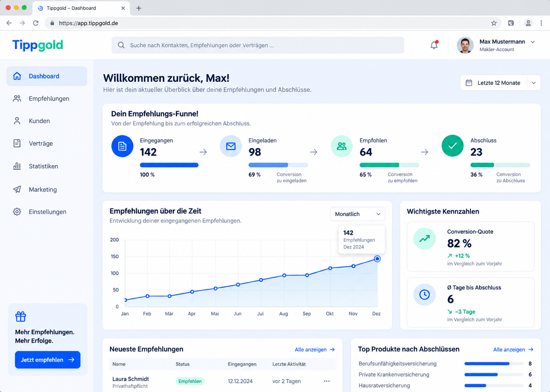Reload the page in the browser
This screenshot has height=392, width=550.
[36, 23]
